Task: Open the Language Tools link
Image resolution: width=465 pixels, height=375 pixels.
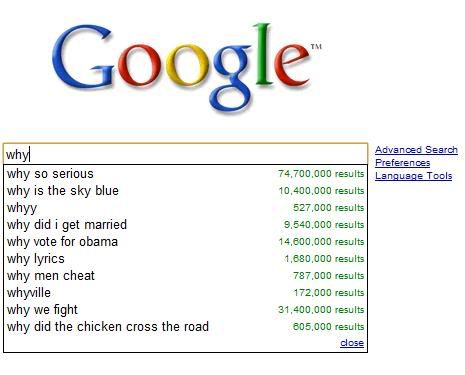Action: click(x=413, y=176)
